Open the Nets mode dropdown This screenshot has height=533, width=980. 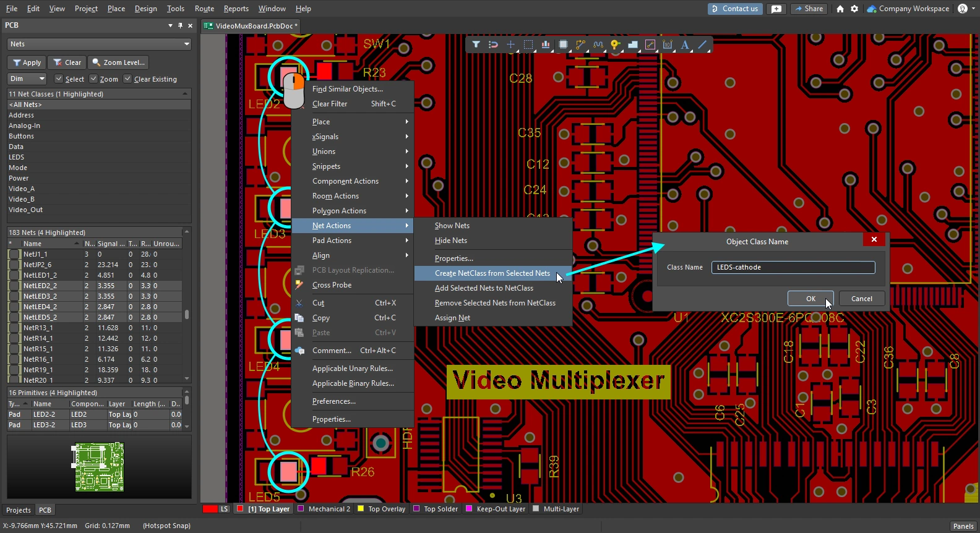click(x=99, y=44)
